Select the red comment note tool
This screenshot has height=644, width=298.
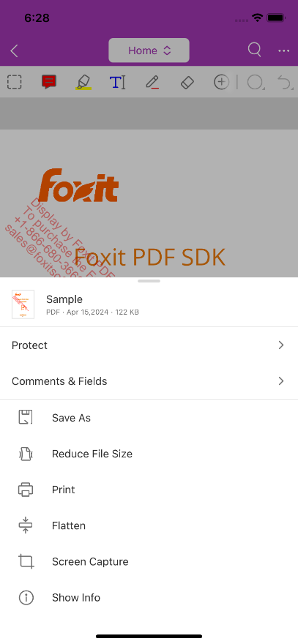coord(49,82)
